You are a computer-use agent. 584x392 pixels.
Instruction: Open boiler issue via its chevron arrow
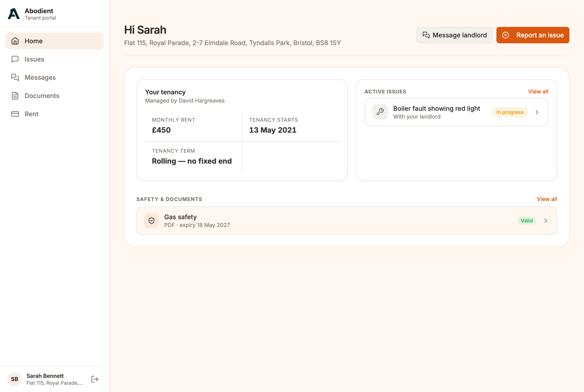tap(537, 112)
